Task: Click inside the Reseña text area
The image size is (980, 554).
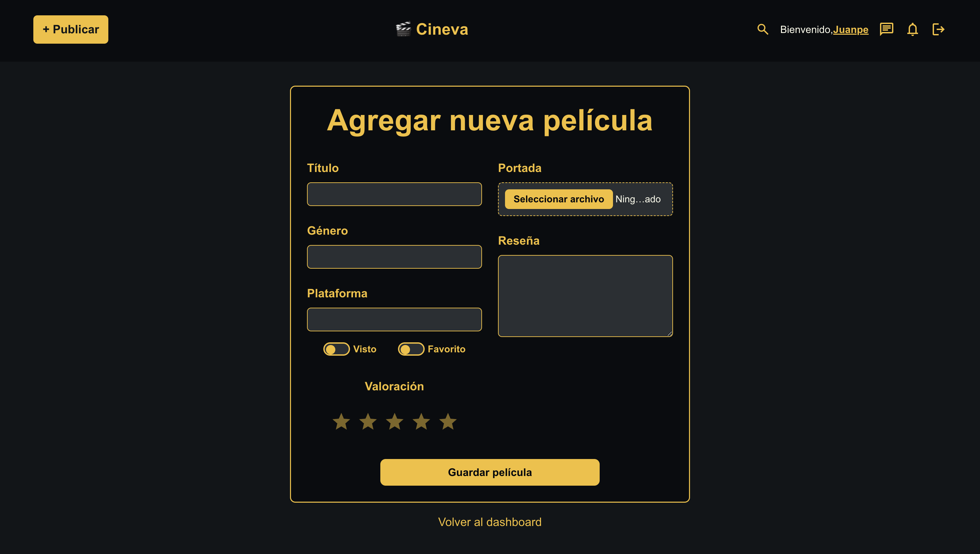Action: click(x=585, y=296)
